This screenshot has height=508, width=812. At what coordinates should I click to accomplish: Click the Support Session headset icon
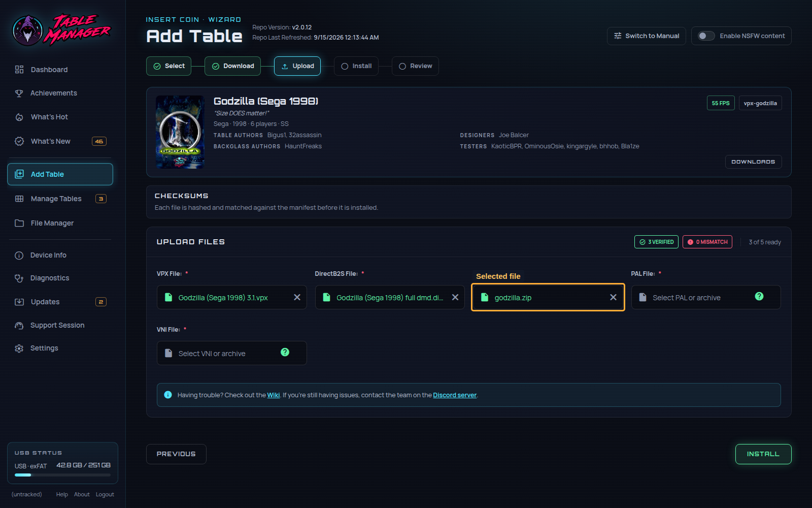[x=19, y=325]
